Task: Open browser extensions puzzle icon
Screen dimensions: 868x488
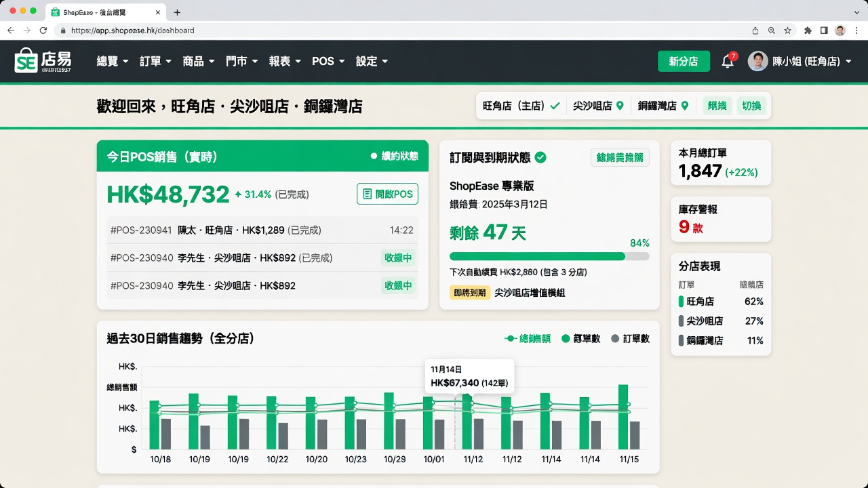Action: tap(808, 30)
